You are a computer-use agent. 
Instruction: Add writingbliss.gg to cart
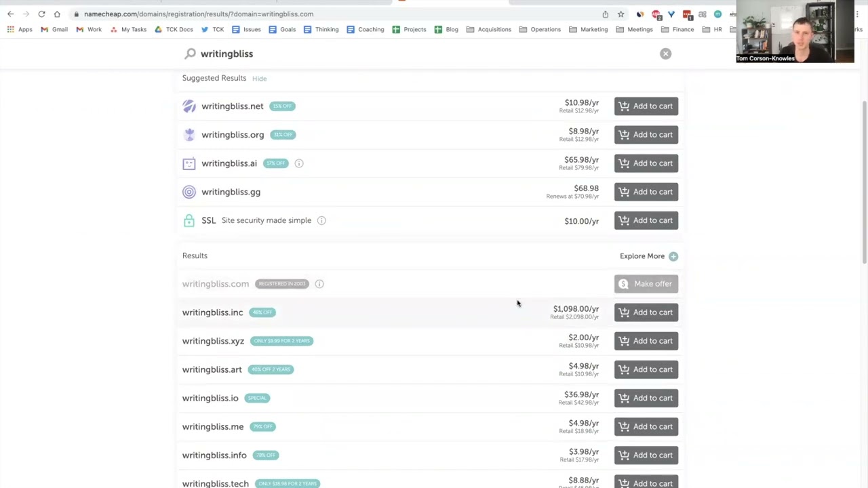tap(646, 192)
